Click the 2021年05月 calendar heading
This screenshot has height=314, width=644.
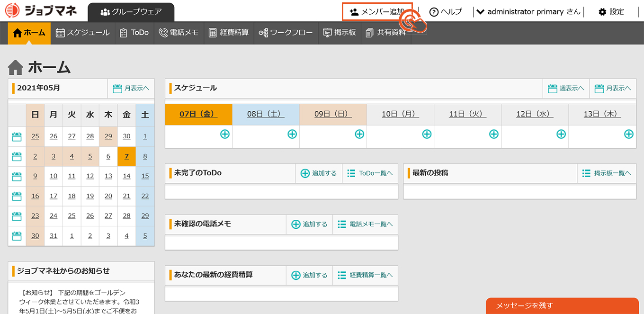click(x=39, y=88)
